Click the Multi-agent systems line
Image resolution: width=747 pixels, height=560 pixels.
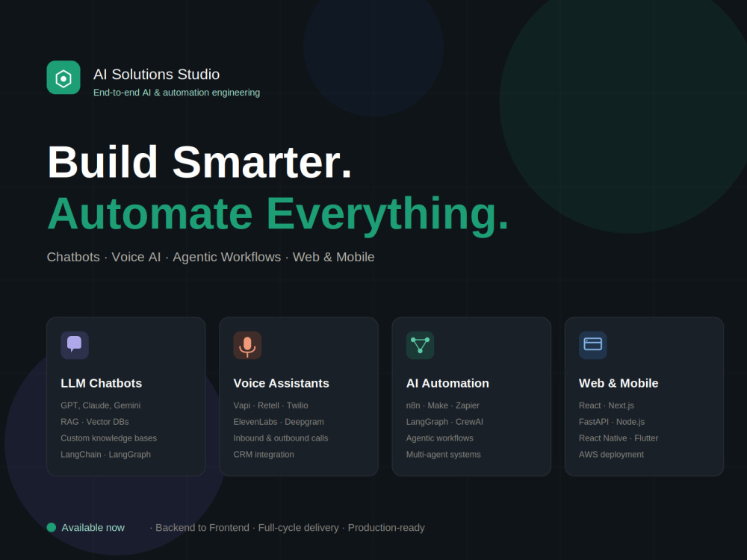[444, 454]
